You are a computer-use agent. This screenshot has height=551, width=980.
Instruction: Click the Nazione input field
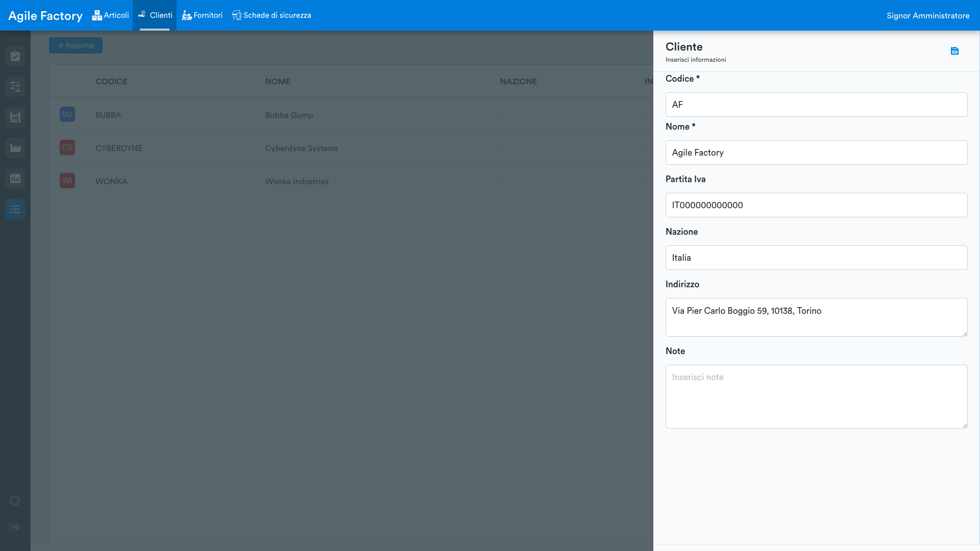coord(816,258)
